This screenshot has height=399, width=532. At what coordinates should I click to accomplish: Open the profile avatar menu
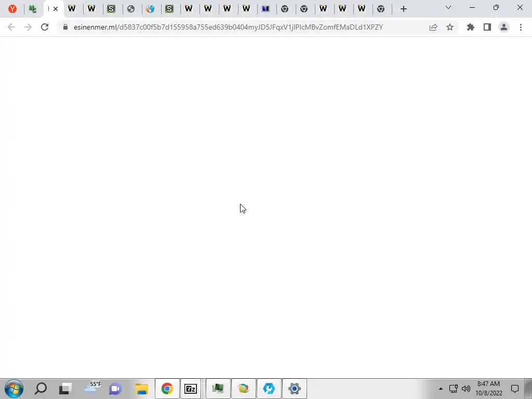tap(504, 27)
